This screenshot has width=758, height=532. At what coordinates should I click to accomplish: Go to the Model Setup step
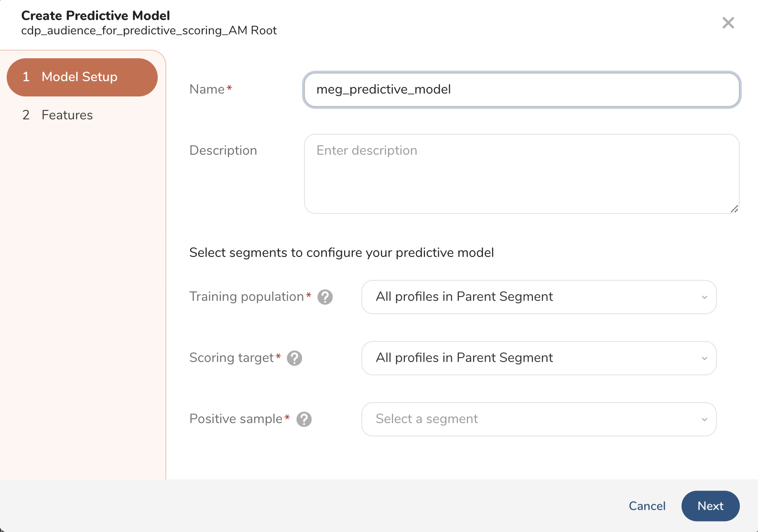[x=82, y=77]
